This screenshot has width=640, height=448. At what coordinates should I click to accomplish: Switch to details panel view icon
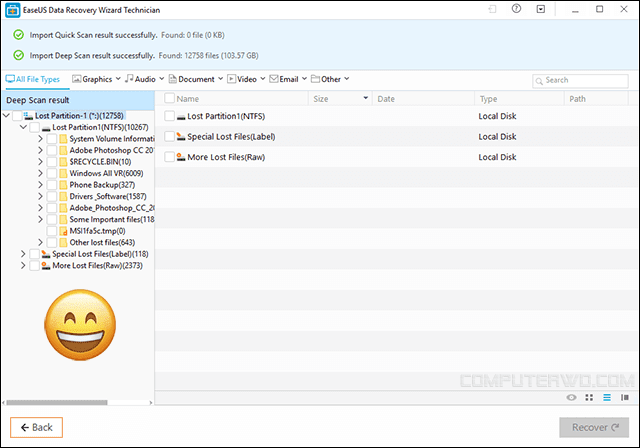pyautogui.click(x=624, y=397)
